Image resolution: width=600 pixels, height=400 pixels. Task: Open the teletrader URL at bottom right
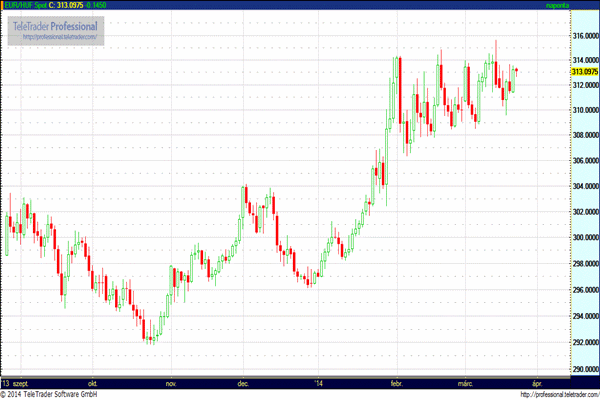point(560,394)
